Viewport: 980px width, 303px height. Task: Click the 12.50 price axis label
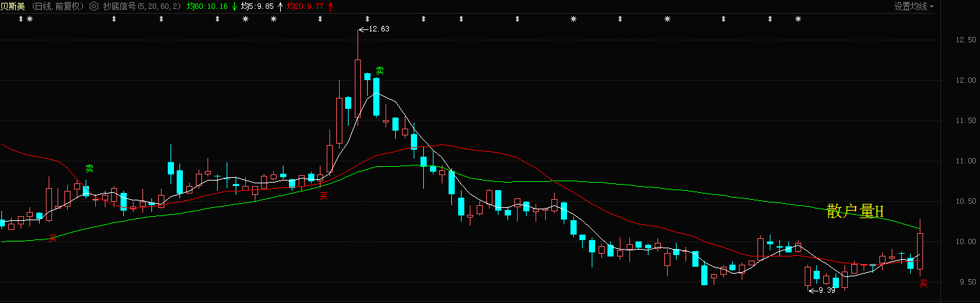[x=966, y=40]
